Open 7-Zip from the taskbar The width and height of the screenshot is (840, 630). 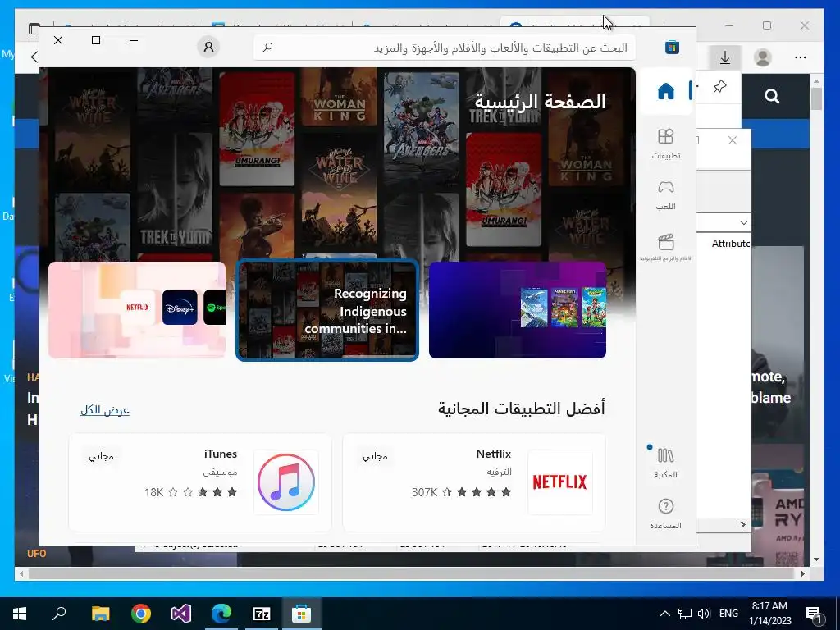coord(261,614)
